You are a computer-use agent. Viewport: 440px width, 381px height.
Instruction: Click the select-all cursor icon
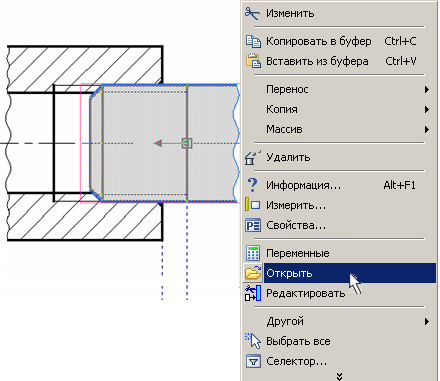click(253, 341)
